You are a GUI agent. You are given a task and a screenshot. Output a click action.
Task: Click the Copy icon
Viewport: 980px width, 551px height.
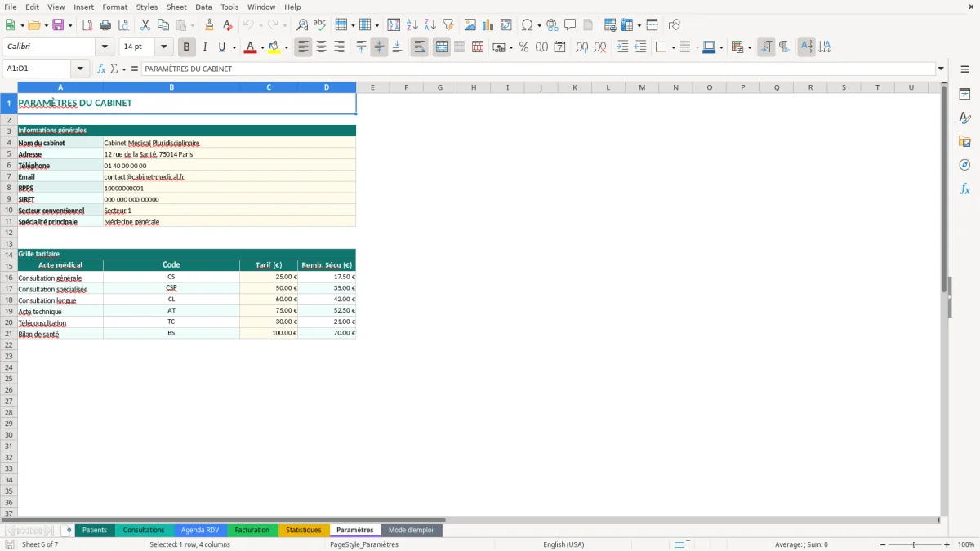163,25
